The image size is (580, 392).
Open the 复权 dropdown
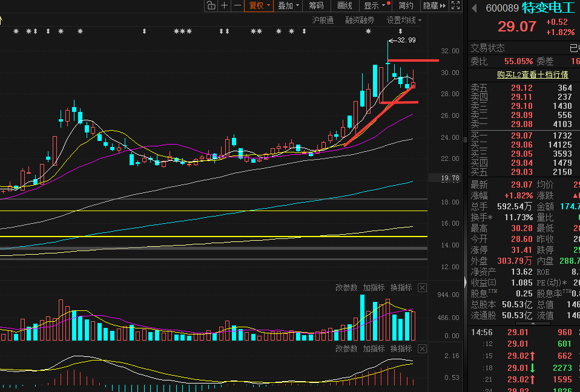click(x=259, y=5)
